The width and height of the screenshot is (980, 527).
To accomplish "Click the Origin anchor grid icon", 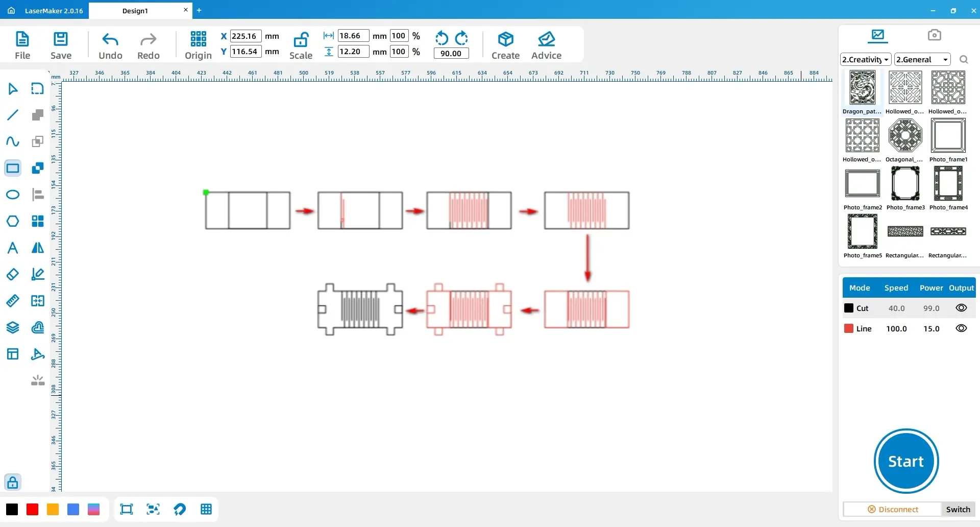I will (198, 39).
